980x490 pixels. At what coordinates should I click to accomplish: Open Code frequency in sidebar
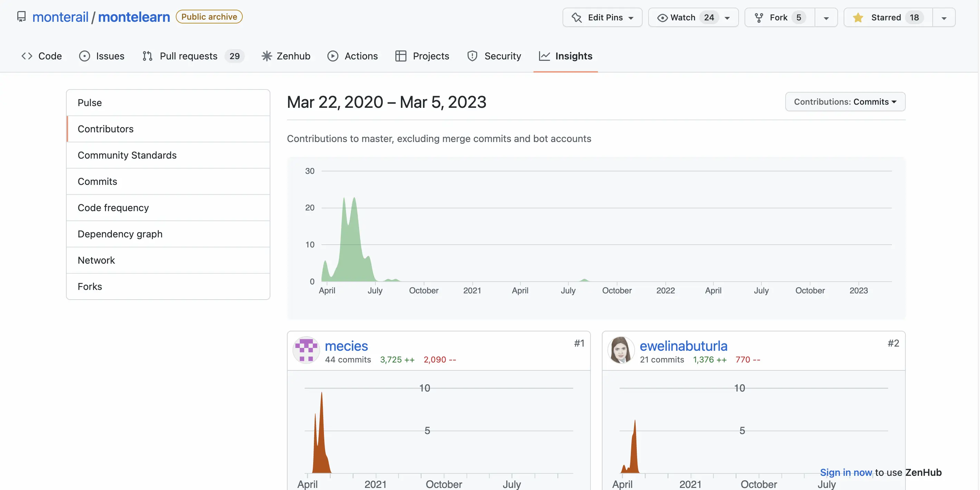(x=168, y=208)
